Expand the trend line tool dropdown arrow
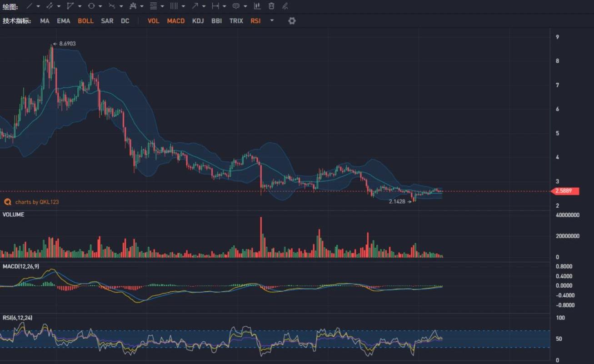The height and width of the screenshot is (364, 594). click(x=38, y=6)
